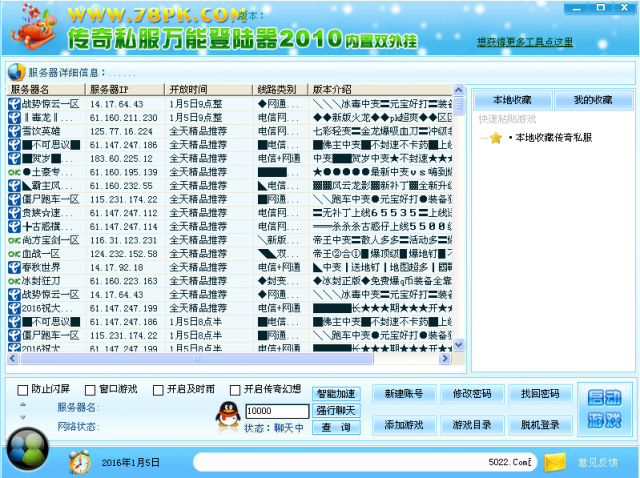Open the 想获得更多工具点这里 link
The image size is (640, 478).
tap(525, 42)
